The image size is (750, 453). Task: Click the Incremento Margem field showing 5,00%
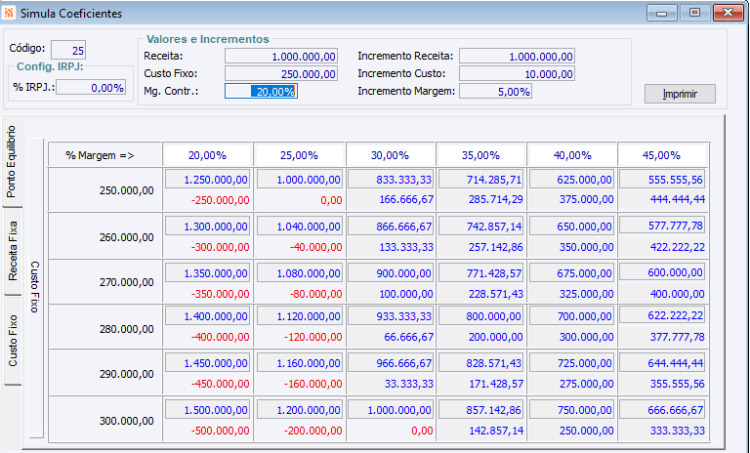(496, 91)
